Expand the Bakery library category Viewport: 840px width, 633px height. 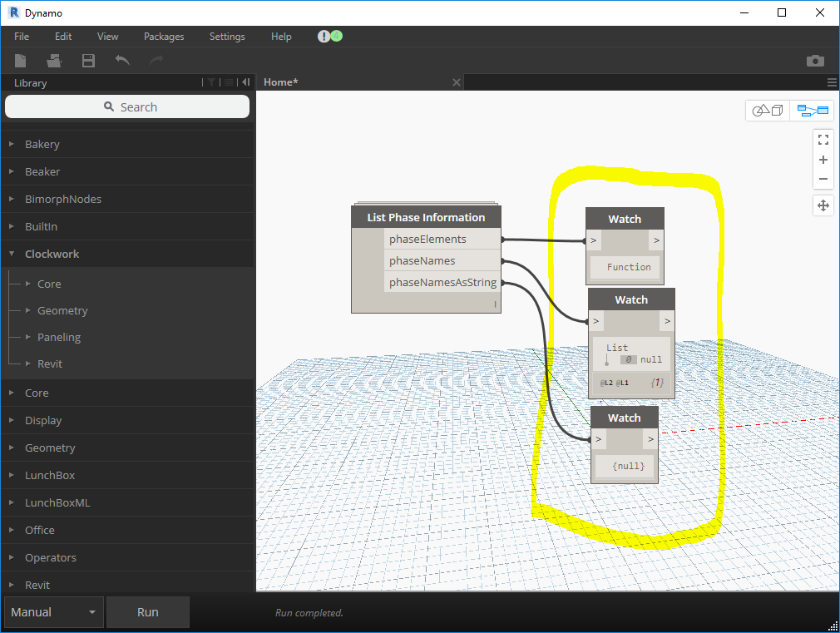click(x=127, y=144)
